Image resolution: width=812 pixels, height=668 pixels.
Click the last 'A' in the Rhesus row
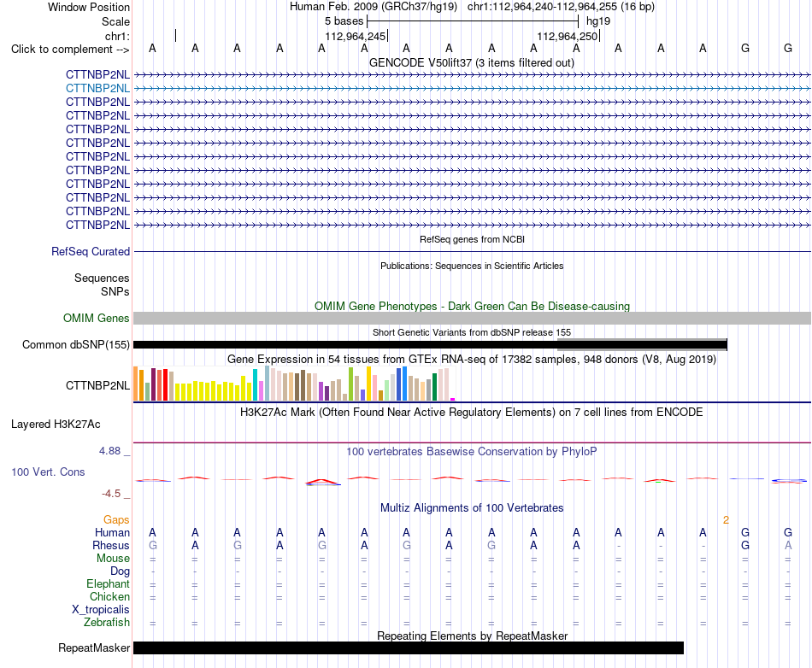pos(788,545)
